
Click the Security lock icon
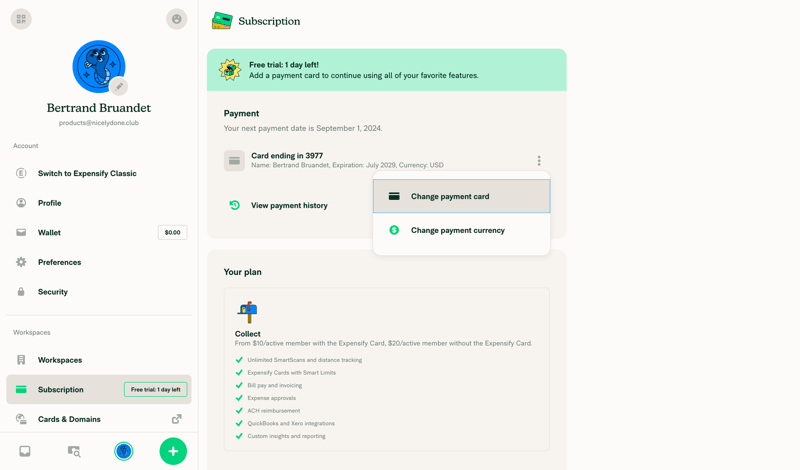click(x=21, y=292)
